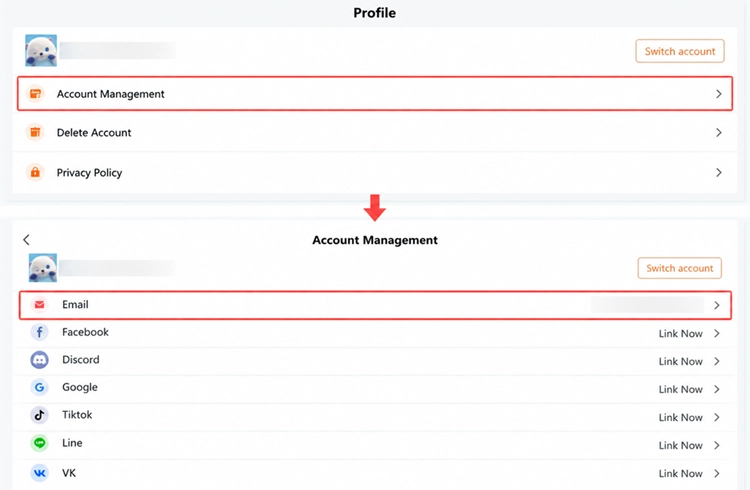This screenshot has height=490, width=750.
Task: Open Privacy Policy menu entry
Action: click(x=375, y=172)
